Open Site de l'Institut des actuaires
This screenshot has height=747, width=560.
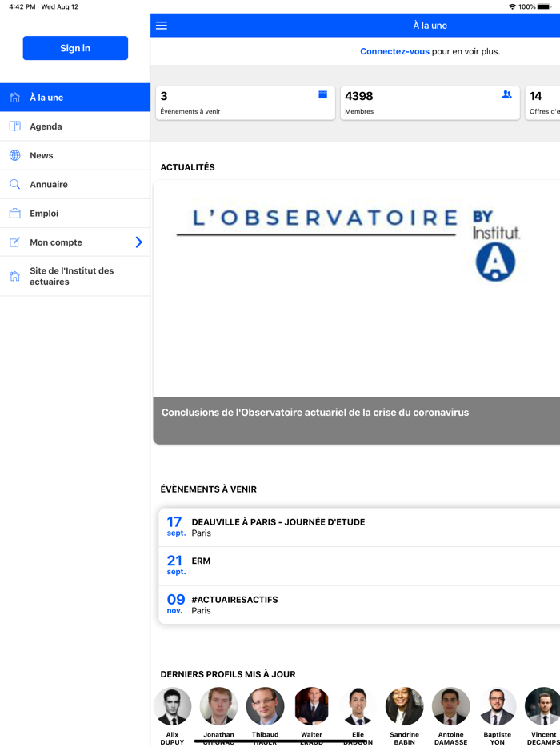(x=75, y=276)
